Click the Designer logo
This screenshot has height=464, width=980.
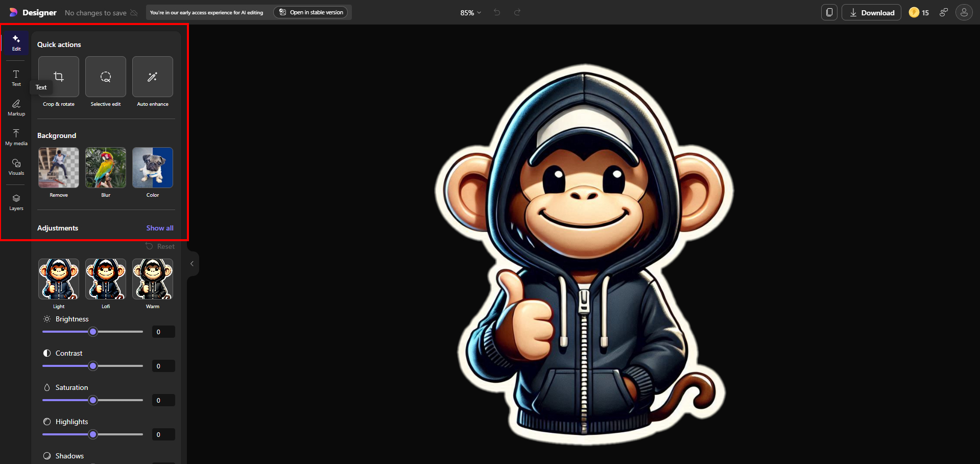33,13
